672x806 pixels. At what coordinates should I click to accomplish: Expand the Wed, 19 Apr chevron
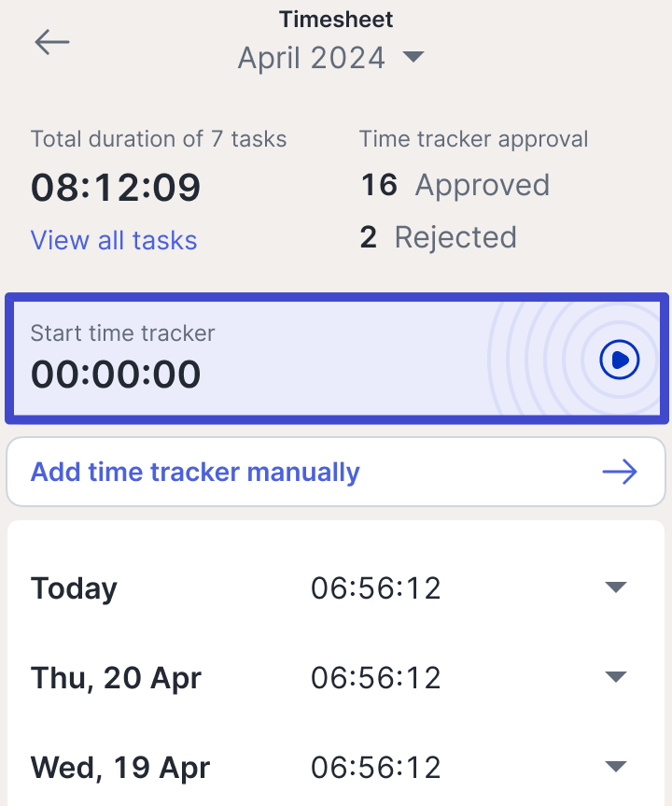tap(614, 767)
